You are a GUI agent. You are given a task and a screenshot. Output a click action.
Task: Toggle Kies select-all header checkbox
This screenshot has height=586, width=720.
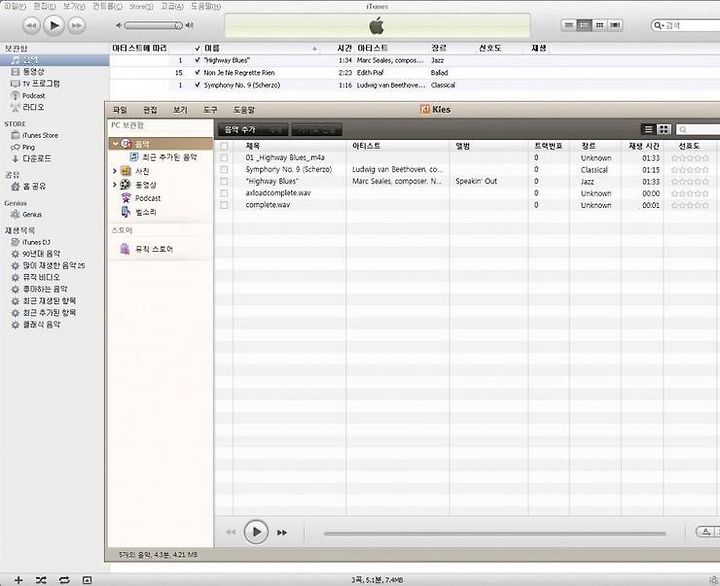point(224,146)
